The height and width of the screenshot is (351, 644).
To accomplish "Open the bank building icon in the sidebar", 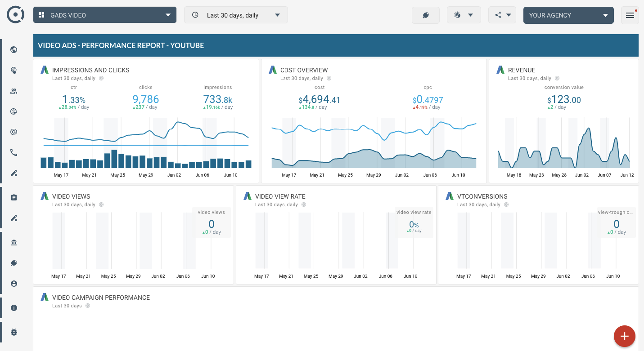I will pos(14,243).
